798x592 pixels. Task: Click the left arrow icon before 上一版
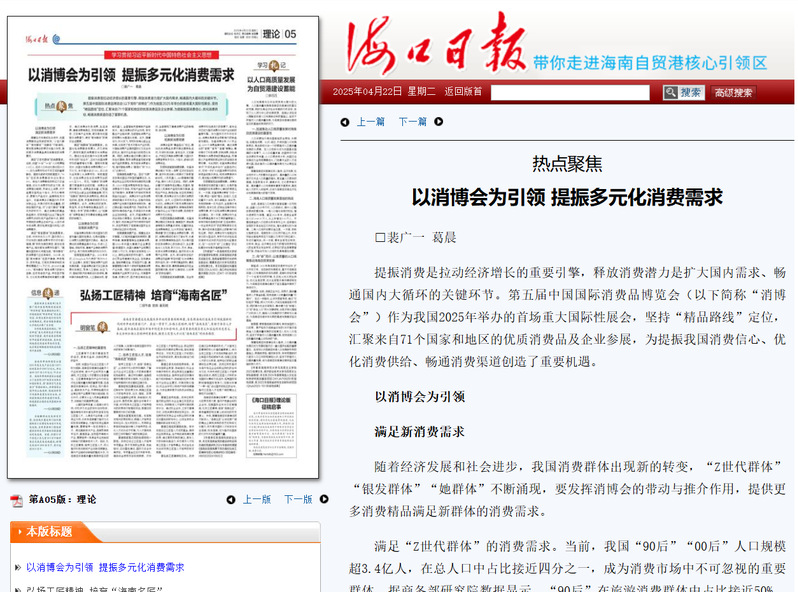pyautogui.click(x=231, y=500)
